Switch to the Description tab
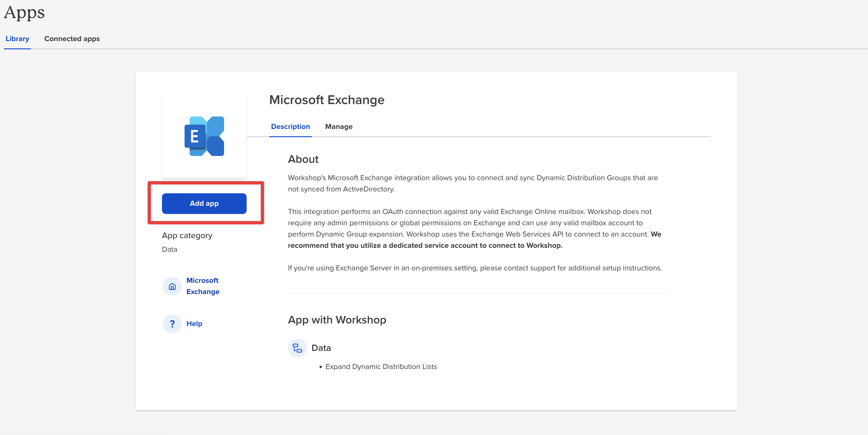Image resolution: width=868 pixels, height=435 pixels. [x=290, y=127]
